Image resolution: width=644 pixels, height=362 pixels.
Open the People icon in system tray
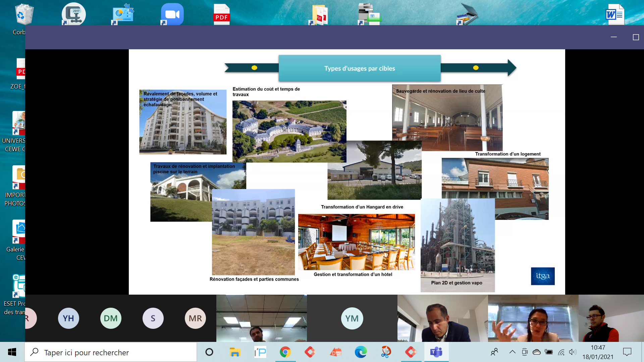pos(494,352)
